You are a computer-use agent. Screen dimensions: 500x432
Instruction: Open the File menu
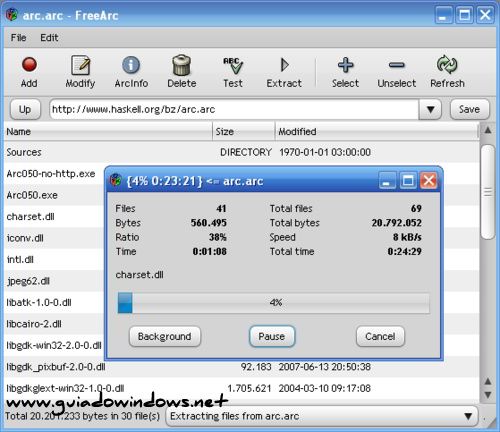pos(18,38)
